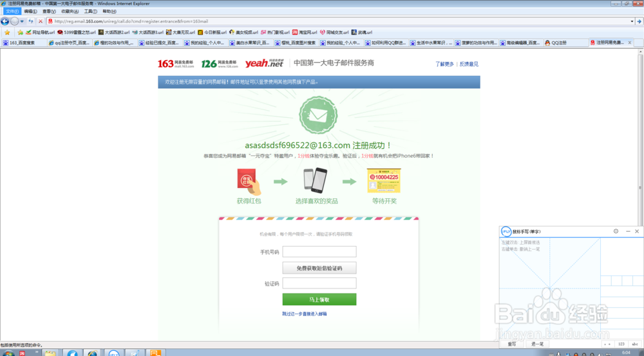Open the 5399雷霆之怒.url favorite
The height and width of the screenshot is (356, 644).
[77, 32]
